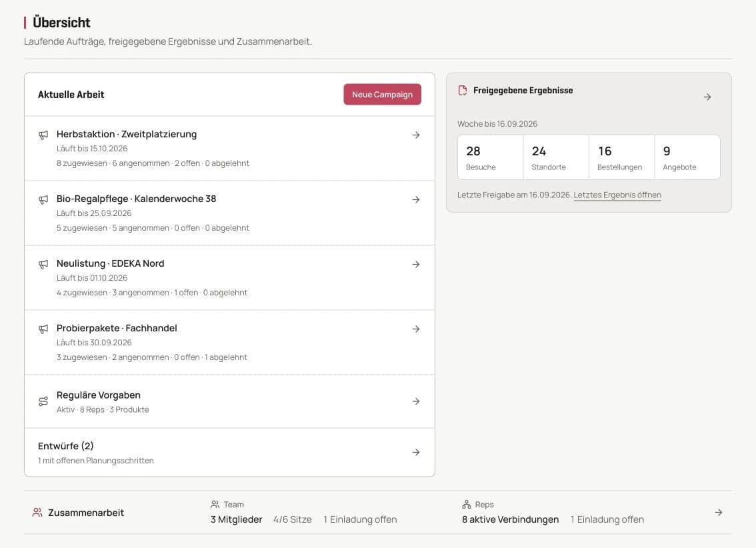The height and width of the screenshot is (548, 756).
Task: Click the 3 Mitglieder text
Action: [x=236, y=519]
